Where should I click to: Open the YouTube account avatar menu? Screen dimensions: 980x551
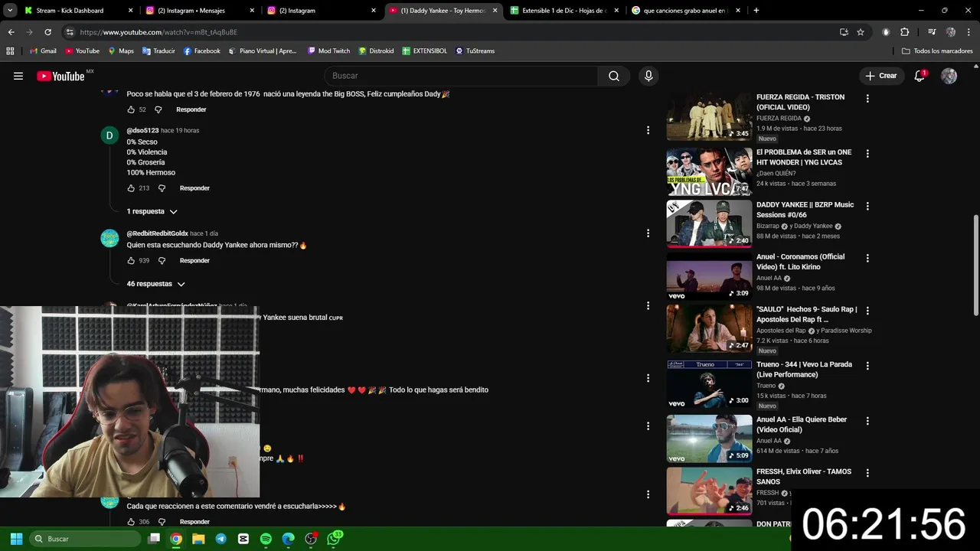pyautogui.click(x=949, y=76)
